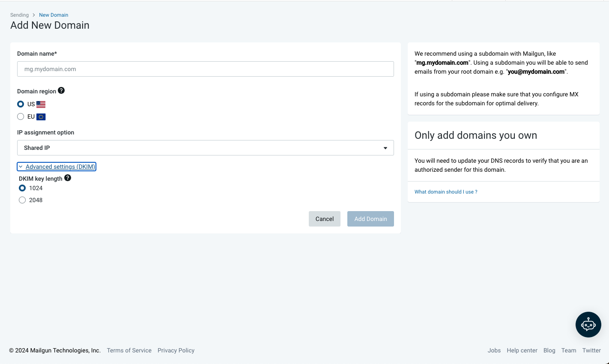The height and width of the screenshot is (364, 609).
Task: Open the 'What domain should I use' link
Action: click(445, 191)
